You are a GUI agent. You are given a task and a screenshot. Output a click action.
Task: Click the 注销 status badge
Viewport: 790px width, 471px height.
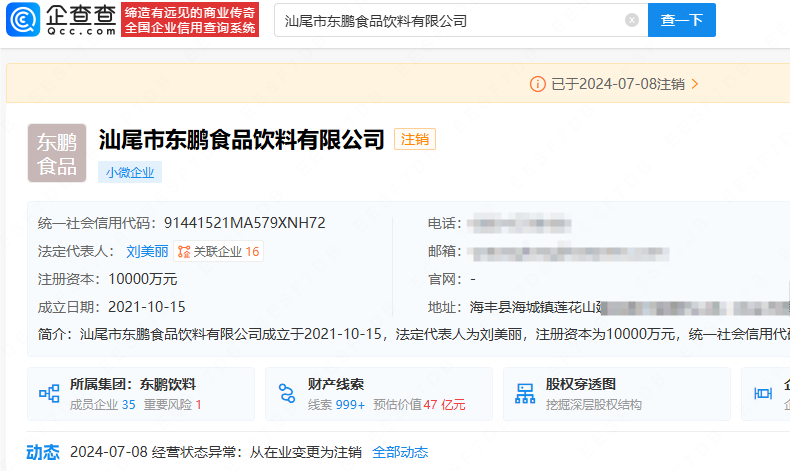(x=415, y=140)
